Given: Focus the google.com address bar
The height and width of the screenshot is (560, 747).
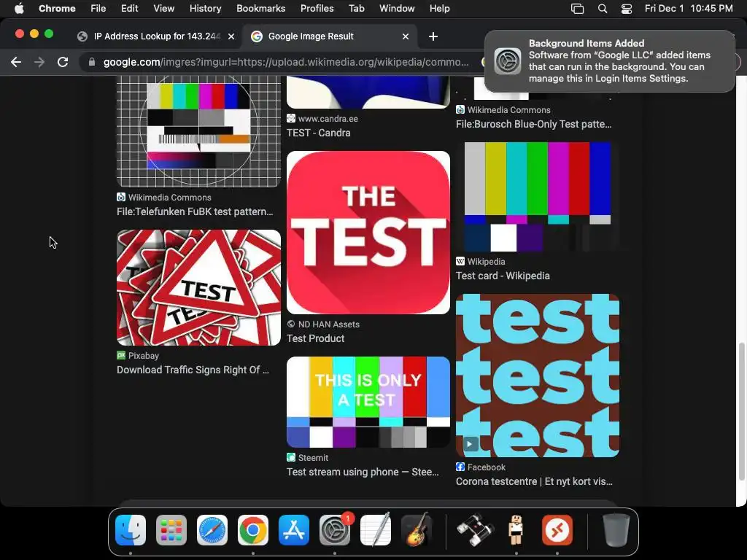Looking at the screenshot, I should point(286,63).
